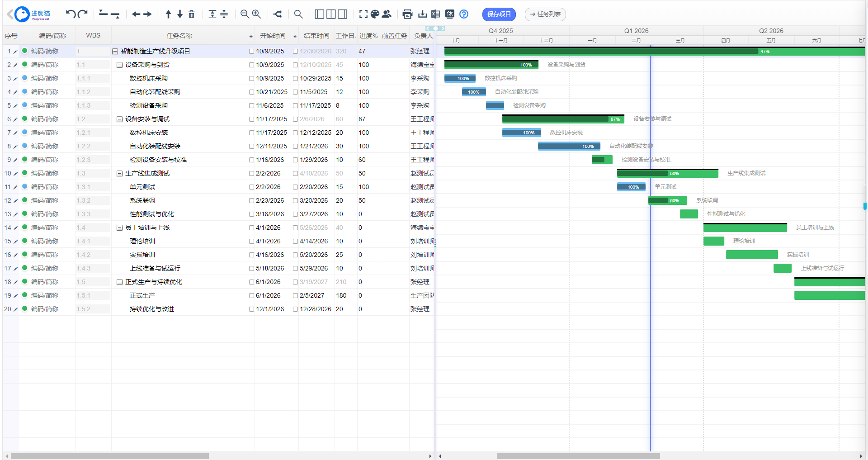Tick start date checkbox for 数控机床采购

coord(251,79)
